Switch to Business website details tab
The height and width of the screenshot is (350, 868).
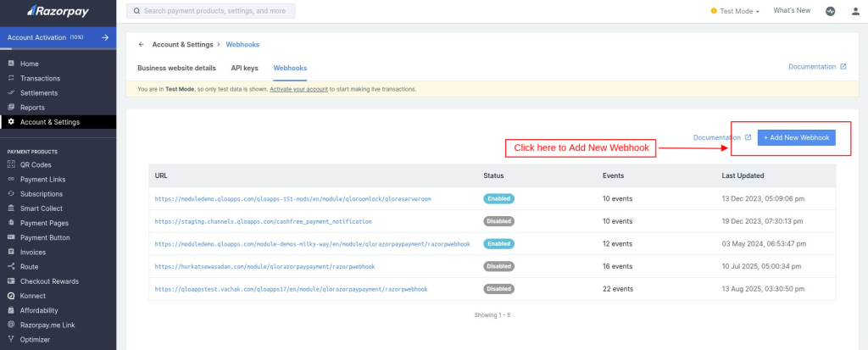[x=176, y=68]
